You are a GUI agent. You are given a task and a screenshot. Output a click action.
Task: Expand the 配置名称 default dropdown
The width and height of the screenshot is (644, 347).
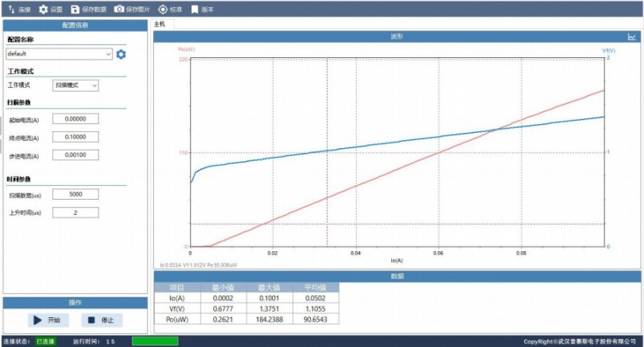coord(108,54)
